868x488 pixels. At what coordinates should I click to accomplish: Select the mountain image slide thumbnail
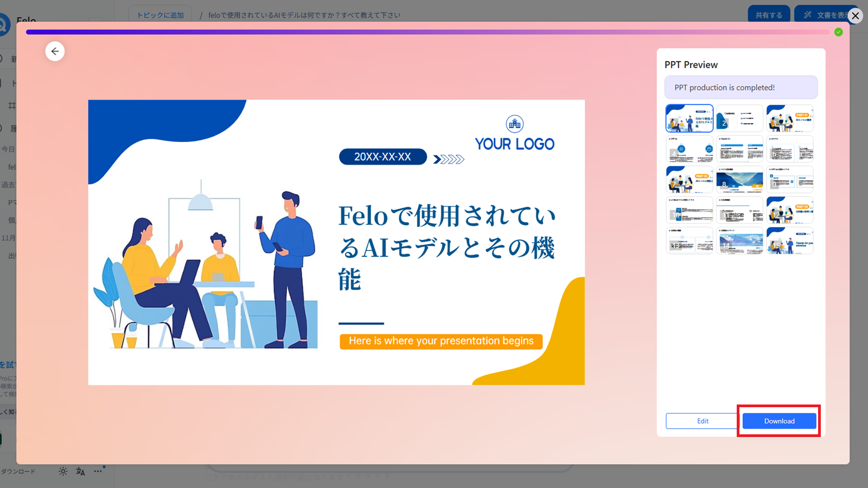tap(739, 179)
